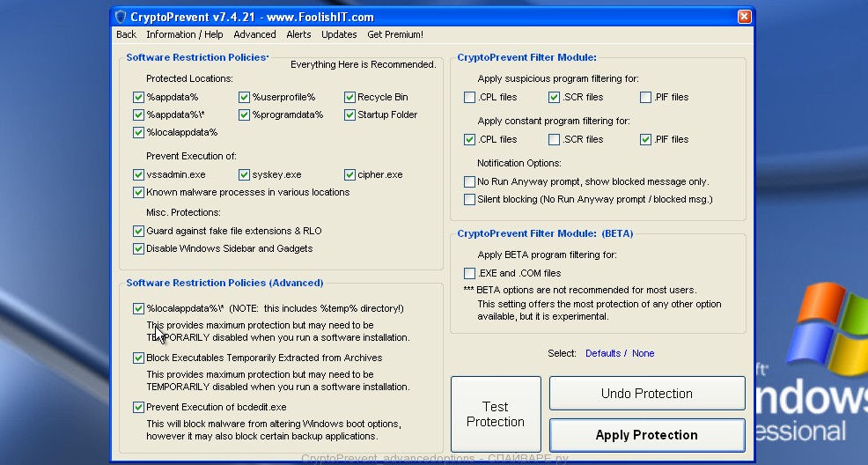The image size is (868, 465).
Task: Uncheck vssadmin.exe execution prevention
Action: pos(138,175)
